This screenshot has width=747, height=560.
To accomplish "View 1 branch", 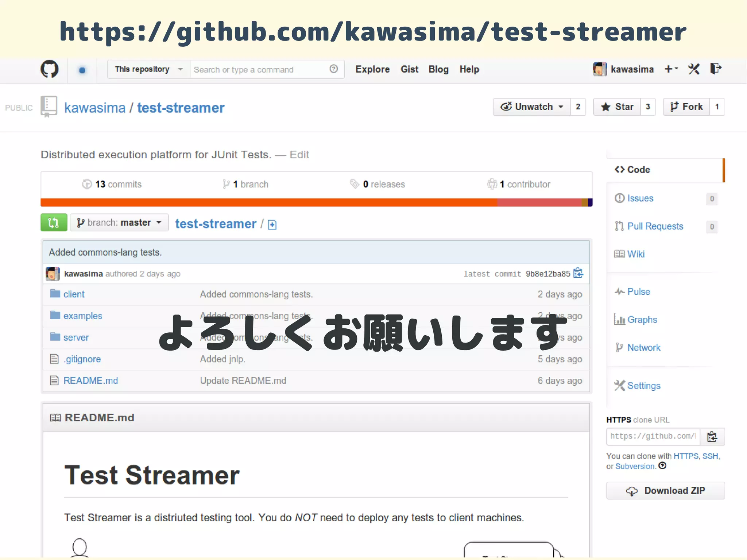I will click(245, 184).
